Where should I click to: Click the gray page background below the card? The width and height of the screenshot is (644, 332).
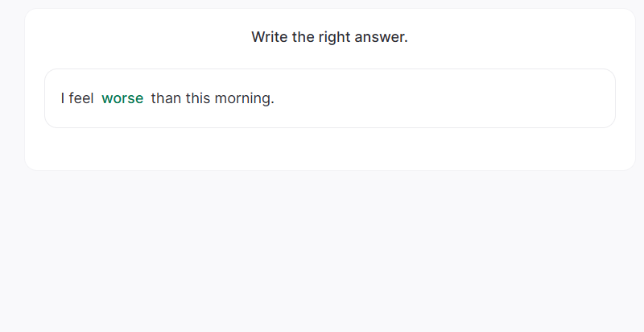pos(322,250)
